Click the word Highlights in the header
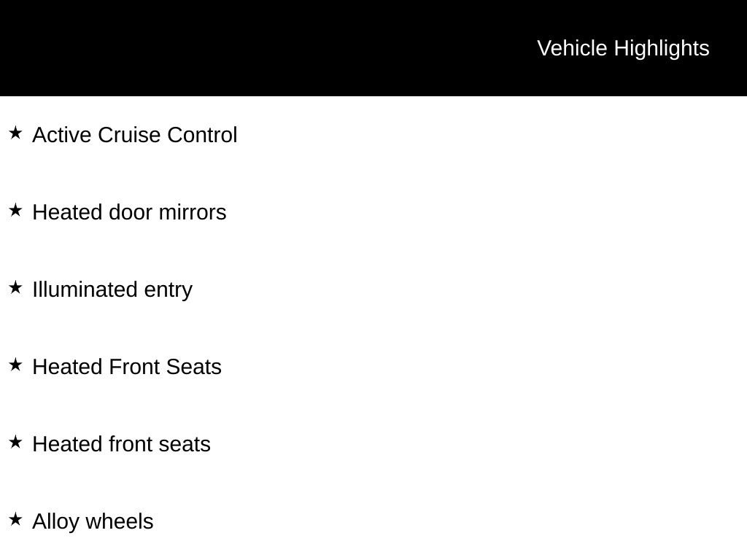747x560 pixels. pos(662,48)
